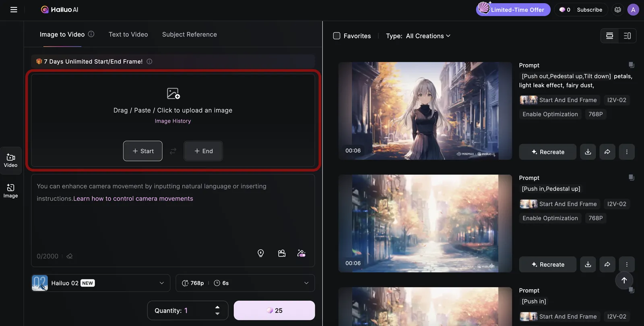644x326 pixels.
Task: Select Image in the left sidebar
Action: click(11, 191)
